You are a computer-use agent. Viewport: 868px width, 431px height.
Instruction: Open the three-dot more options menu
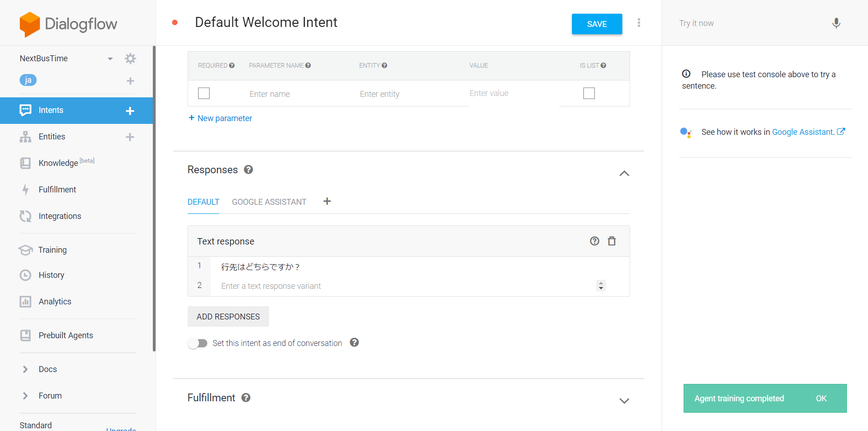pos(639,23)
